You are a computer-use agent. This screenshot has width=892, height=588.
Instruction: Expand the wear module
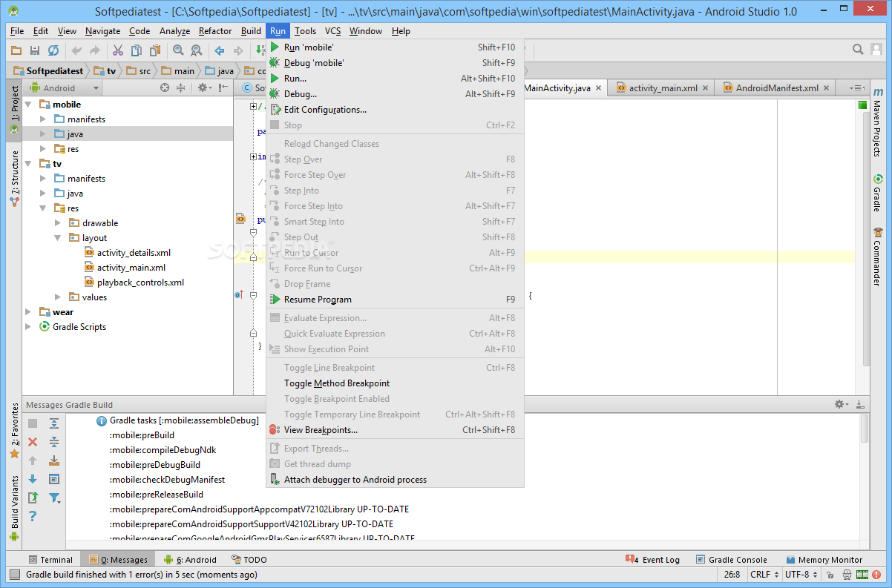(x=29, y=312)
